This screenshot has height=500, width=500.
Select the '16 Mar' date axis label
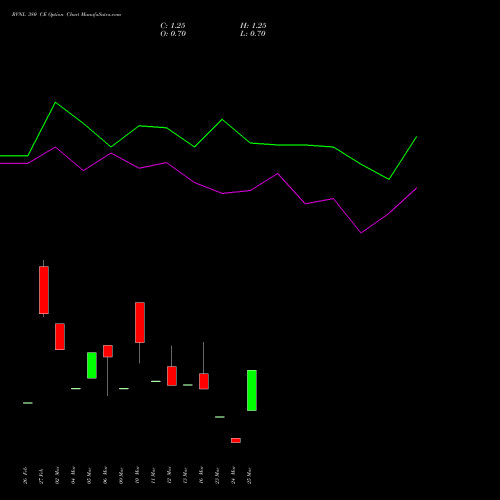(201, 476)
